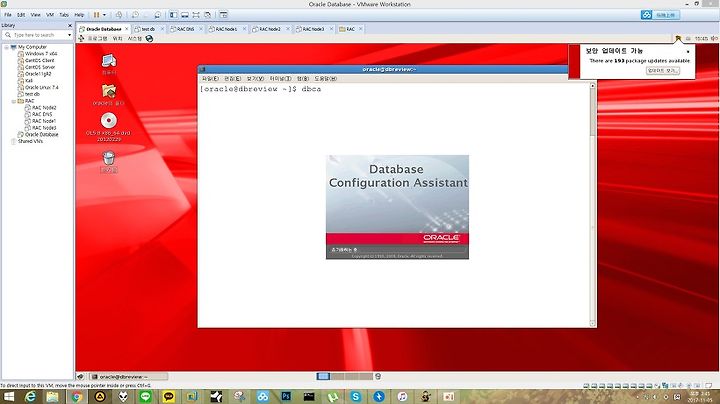The image size is (720, 404).
Task: Open the power options dropdown arrow
Action: (104, 15)
